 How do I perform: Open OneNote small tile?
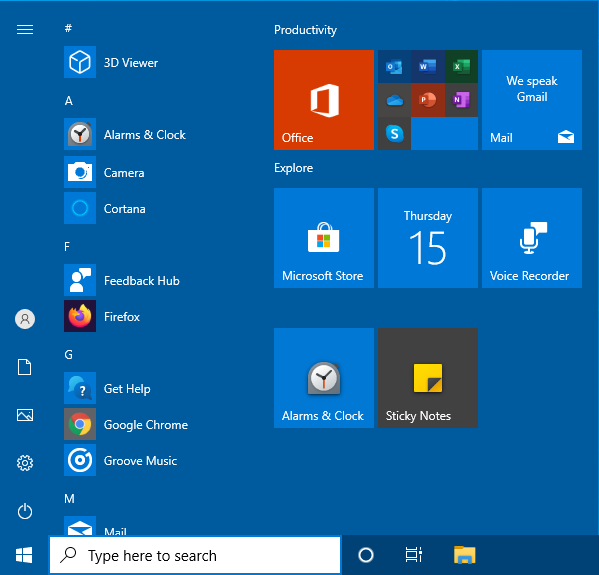point(461,100)
